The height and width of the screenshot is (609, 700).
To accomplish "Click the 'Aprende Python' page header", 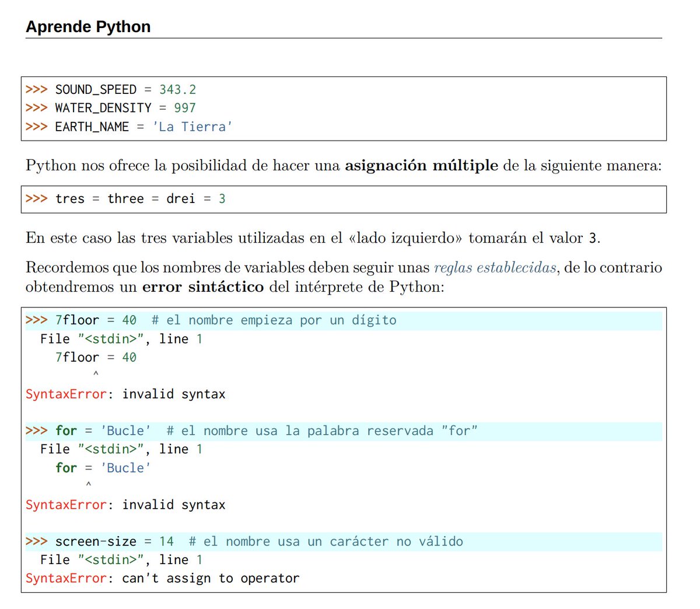I will click(x=88, y=27).
